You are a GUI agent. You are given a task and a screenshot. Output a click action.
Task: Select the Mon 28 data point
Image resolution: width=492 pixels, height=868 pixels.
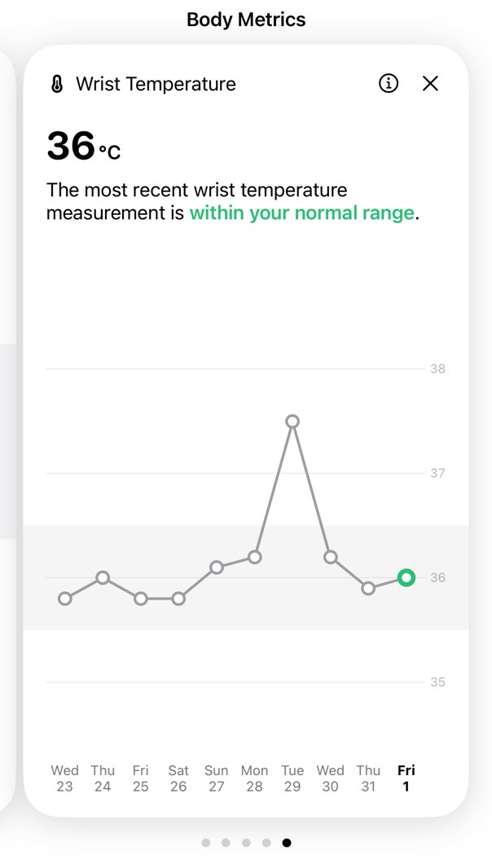(x=254, y=557)
